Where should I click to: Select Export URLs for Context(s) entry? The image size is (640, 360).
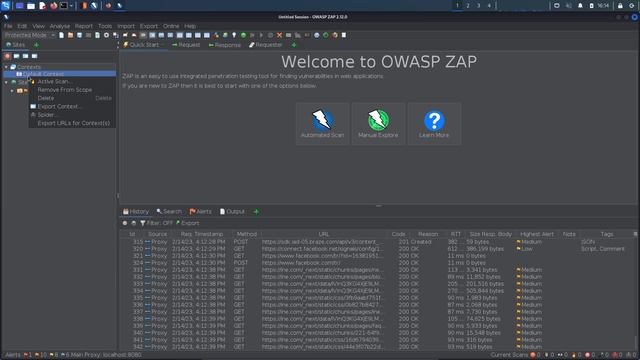point(73,123)
